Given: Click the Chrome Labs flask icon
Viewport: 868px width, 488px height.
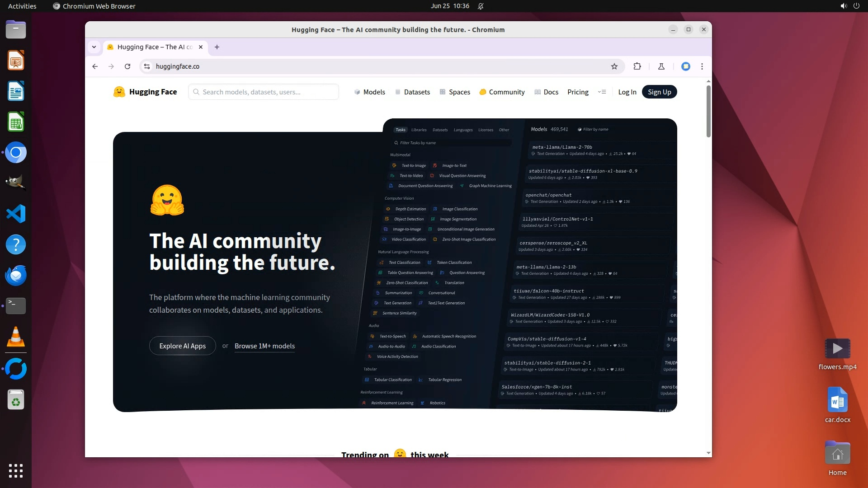Looking at the screenshot, I should tap(661, 66).
